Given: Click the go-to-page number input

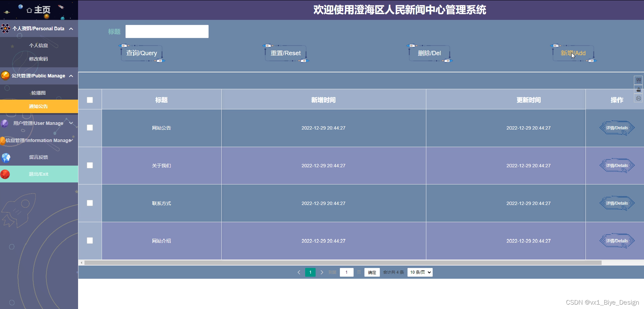Looking at the screenshot, I should coord(347,272).
